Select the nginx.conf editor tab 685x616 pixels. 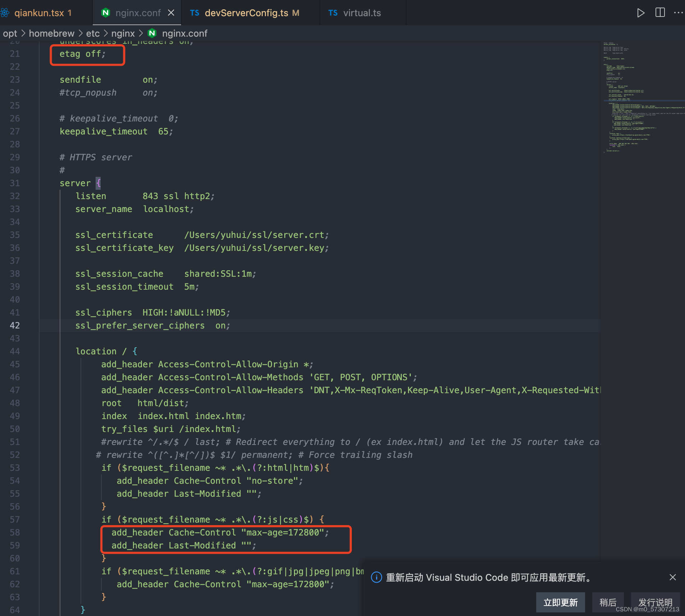[x=138, y=13]
